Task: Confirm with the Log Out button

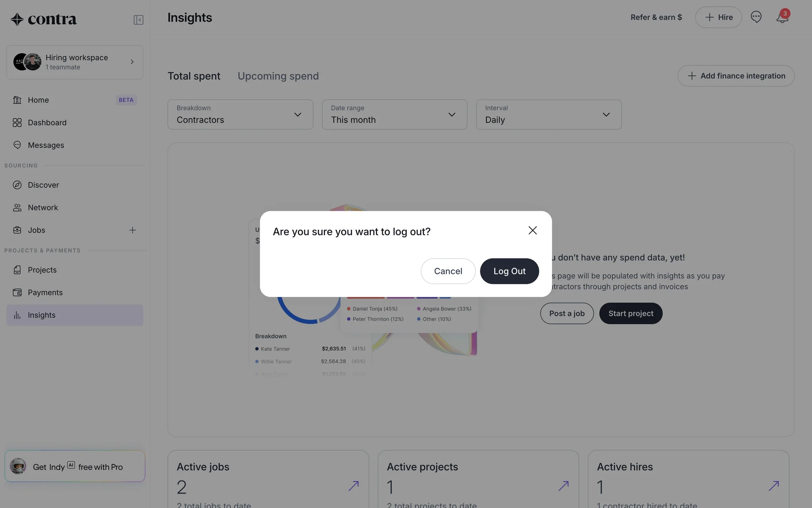Action: (509, 271)
